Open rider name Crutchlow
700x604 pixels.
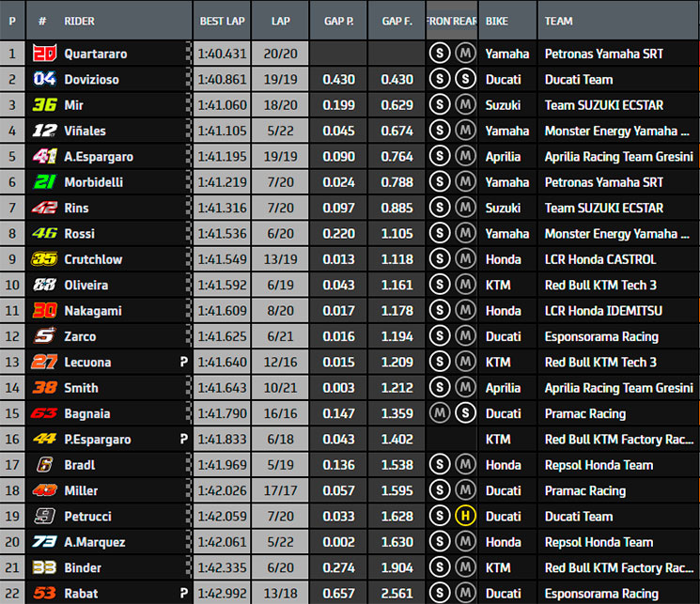[x=93, y=259]
